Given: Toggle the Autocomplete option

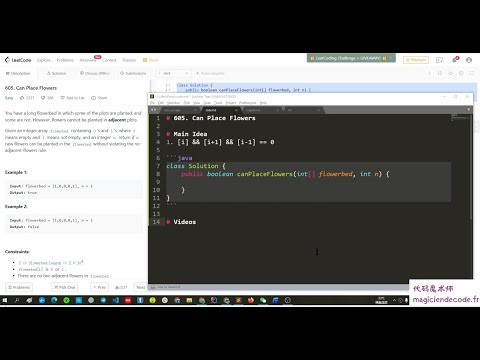Looking at the screenshot, I should point(210,73).
